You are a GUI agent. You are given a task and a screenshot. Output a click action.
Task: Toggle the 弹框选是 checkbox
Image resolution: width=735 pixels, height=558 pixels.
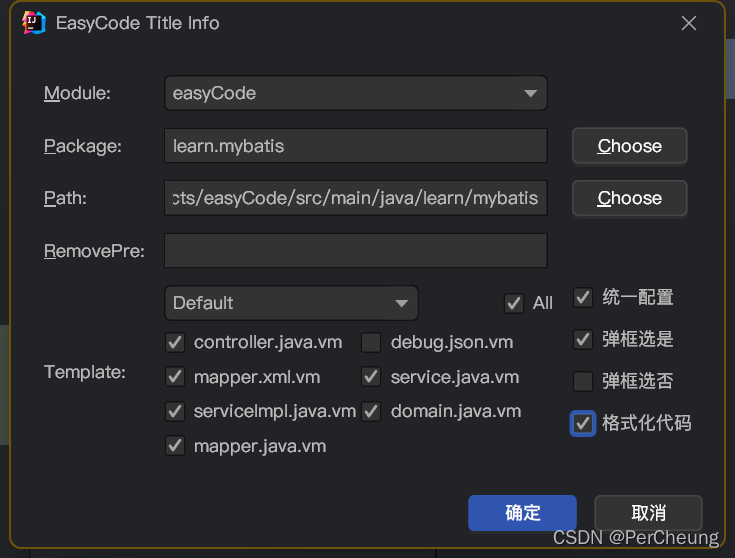(x=583, y=339)
